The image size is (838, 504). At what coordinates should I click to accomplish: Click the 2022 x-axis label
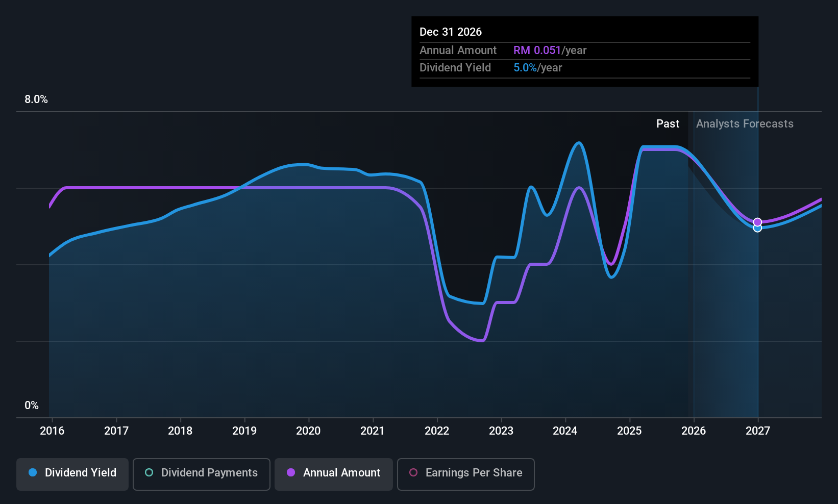[x=437, y=431]
